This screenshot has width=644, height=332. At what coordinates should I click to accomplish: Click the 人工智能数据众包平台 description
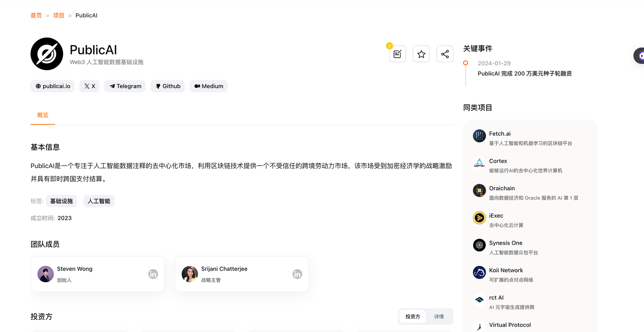click(513, 253)
